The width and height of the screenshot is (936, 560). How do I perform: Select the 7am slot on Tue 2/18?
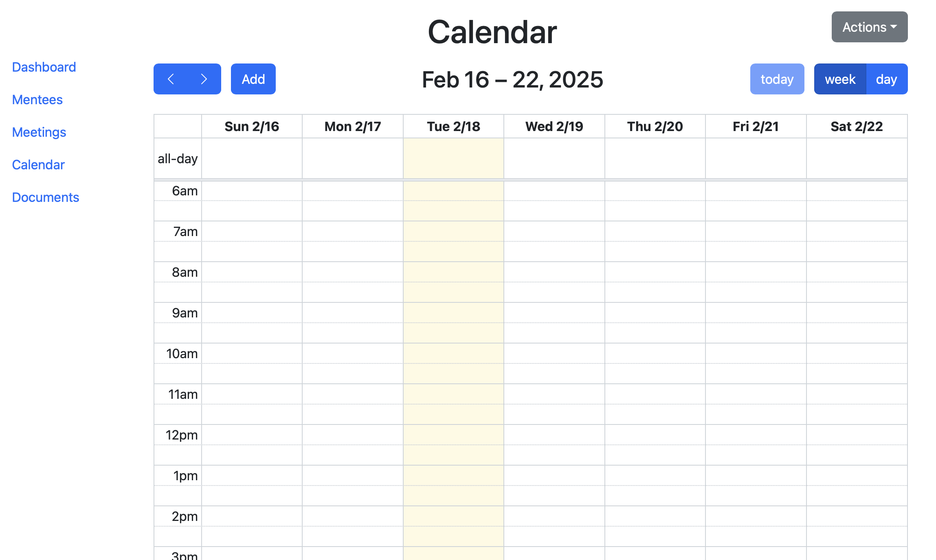453,231
